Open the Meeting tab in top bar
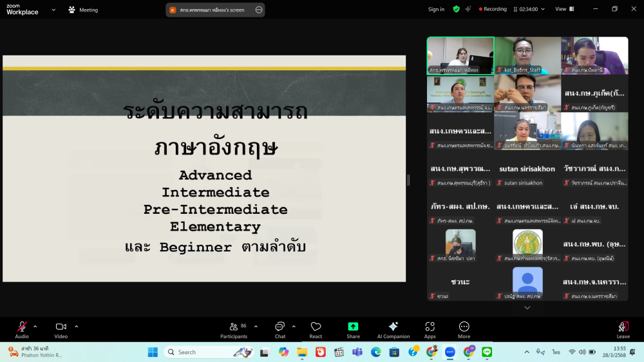The height and width of the screenshot is (362, 644). point(83,10)
